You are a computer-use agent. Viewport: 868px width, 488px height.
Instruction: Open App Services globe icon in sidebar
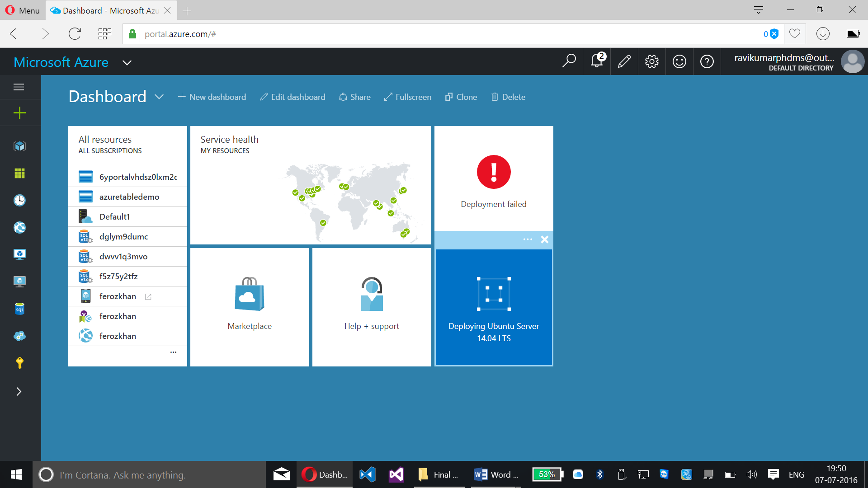tap(19, 227)
